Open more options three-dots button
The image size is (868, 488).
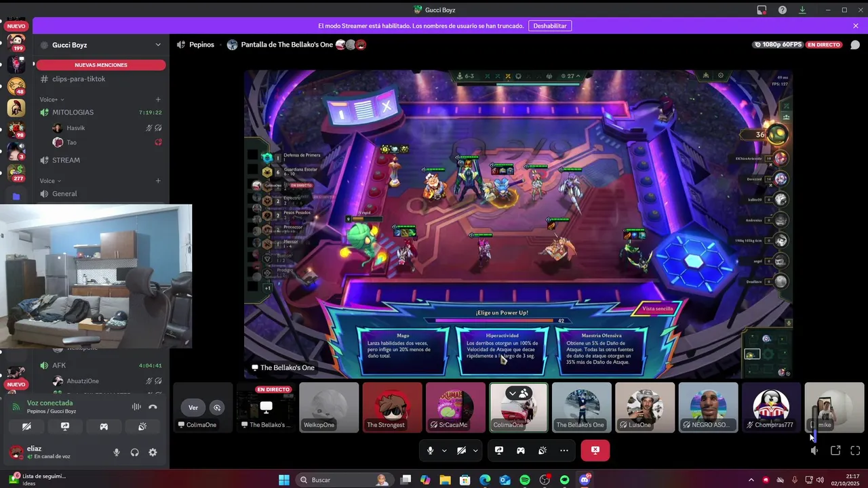(564, 450)
